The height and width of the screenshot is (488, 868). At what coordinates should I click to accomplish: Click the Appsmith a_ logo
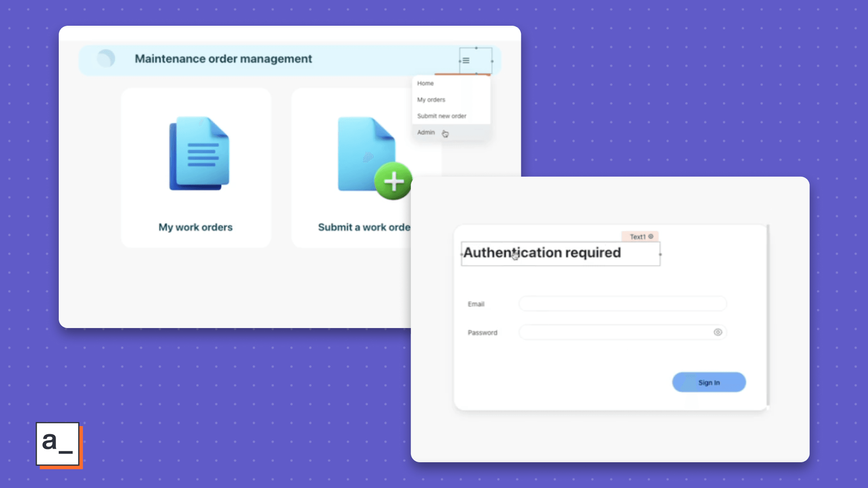click(x=58, y=444)
